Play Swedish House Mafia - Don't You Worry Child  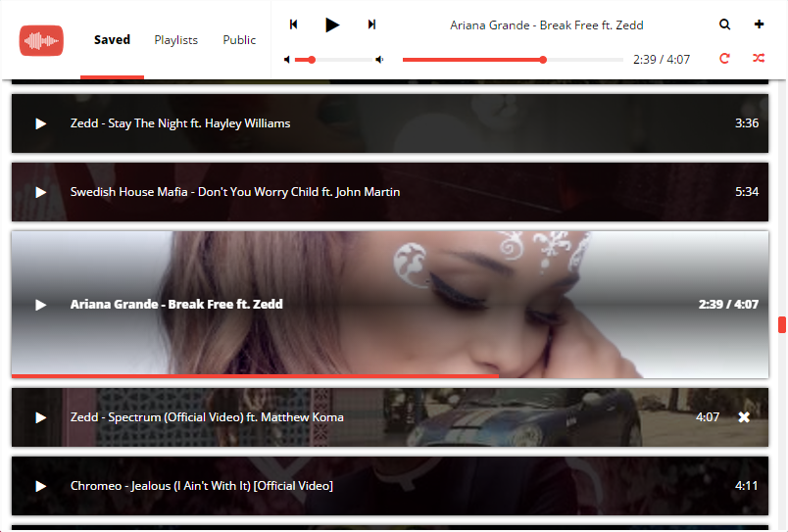(x=41, y=192)
